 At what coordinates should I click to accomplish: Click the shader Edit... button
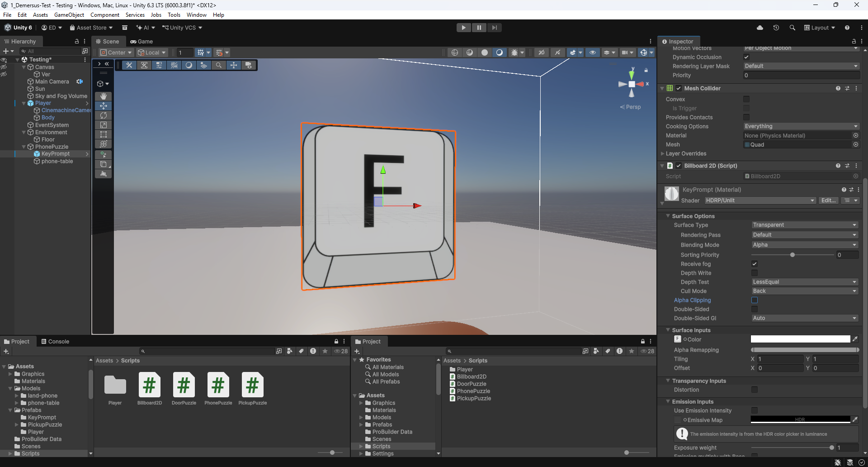(828, 200)
